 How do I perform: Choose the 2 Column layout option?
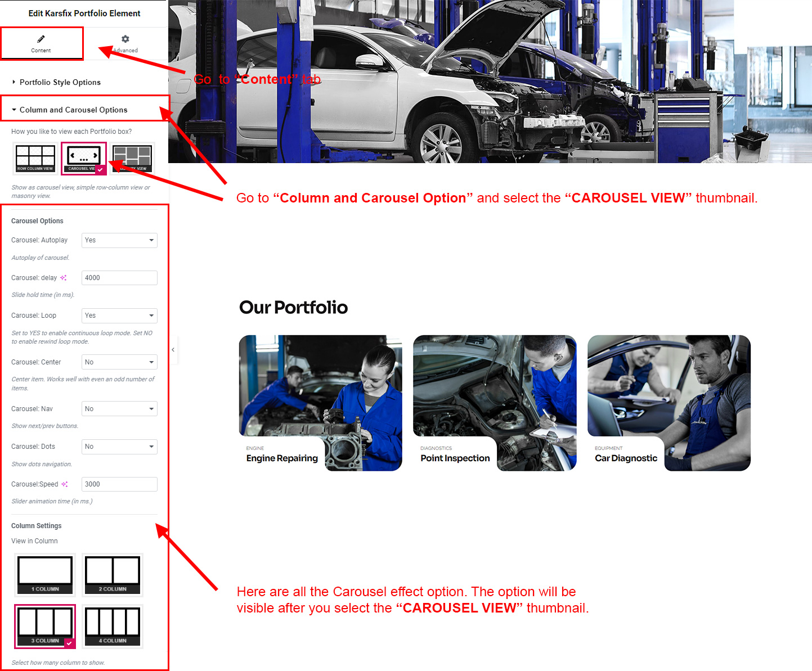[113, 574]
